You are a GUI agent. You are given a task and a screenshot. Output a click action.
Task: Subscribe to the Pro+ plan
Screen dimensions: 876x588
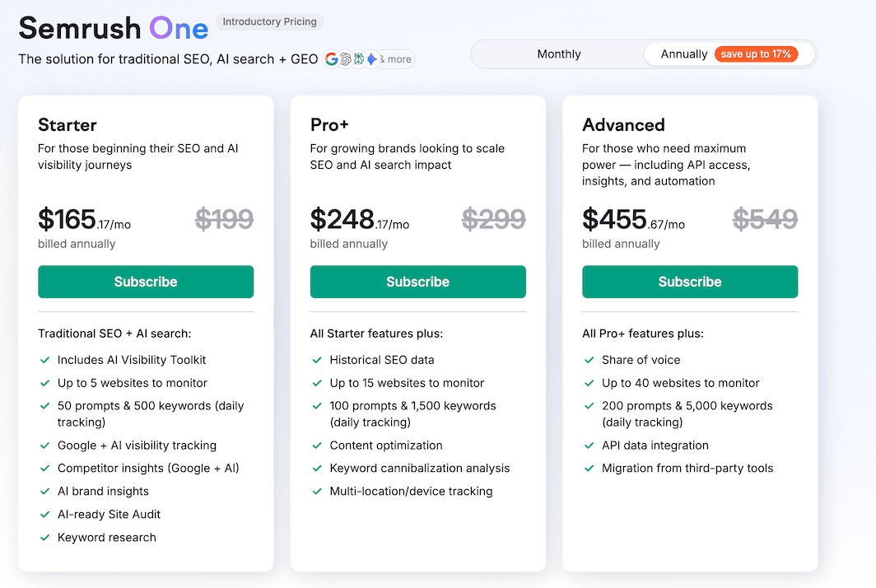[x=417, y=282]
